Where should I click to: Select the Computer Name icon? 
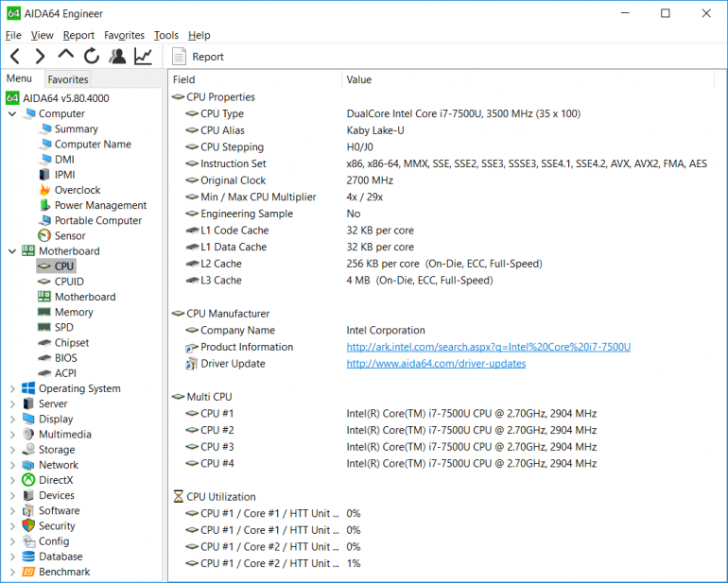click(x=45, y=144)
